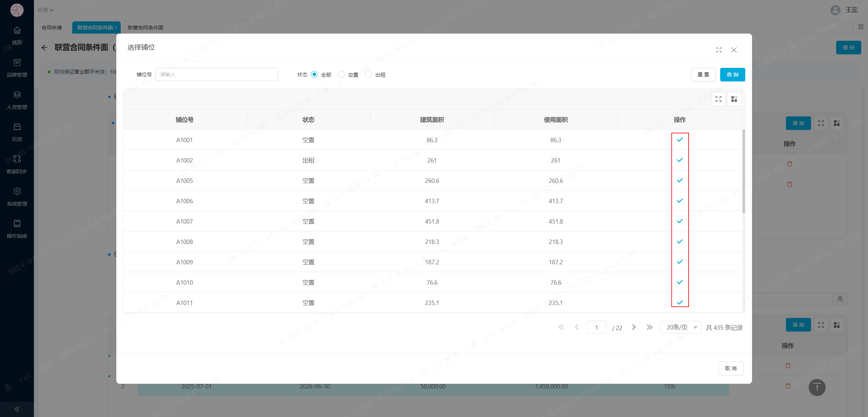868x417 pixels.
Task: Click the 重置 reset button
Action: 703,75
